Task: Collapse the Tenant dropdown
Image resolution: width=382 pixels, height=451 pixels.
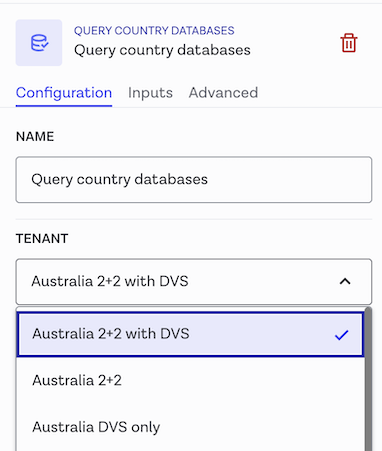Action: [194, 281]
